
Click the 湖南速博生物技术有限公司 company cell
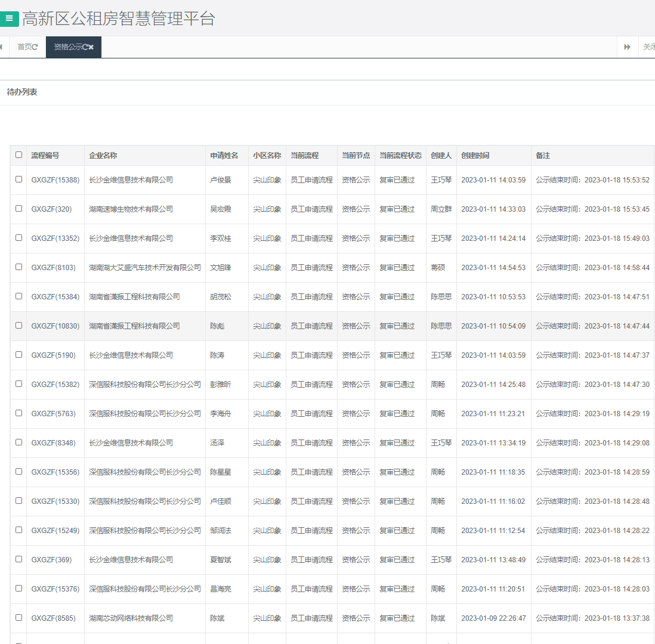click(131, 209)
